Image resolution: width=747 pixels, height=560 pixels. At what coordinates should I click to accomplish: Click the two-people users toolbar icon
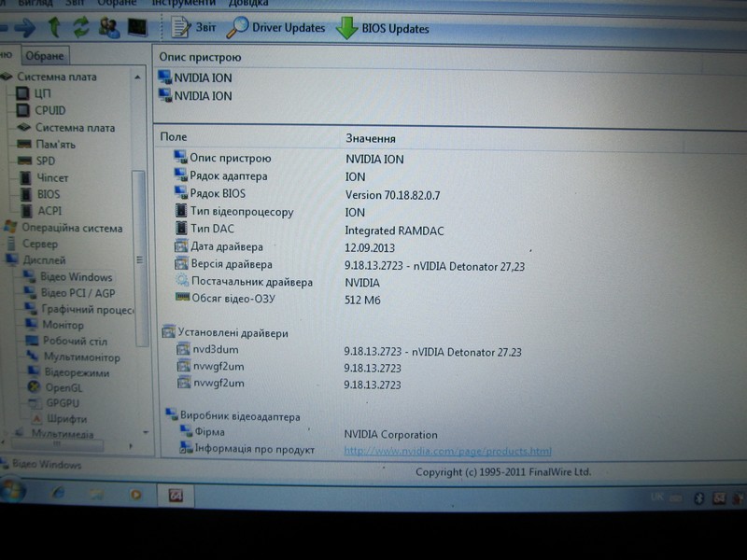[109, 26]
